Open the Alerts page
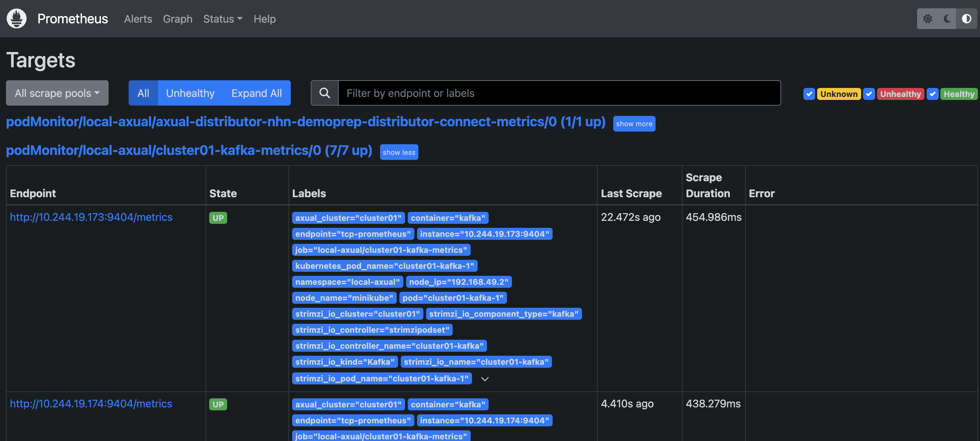This screenshot has height=441, width=980. tap(138, 19)
